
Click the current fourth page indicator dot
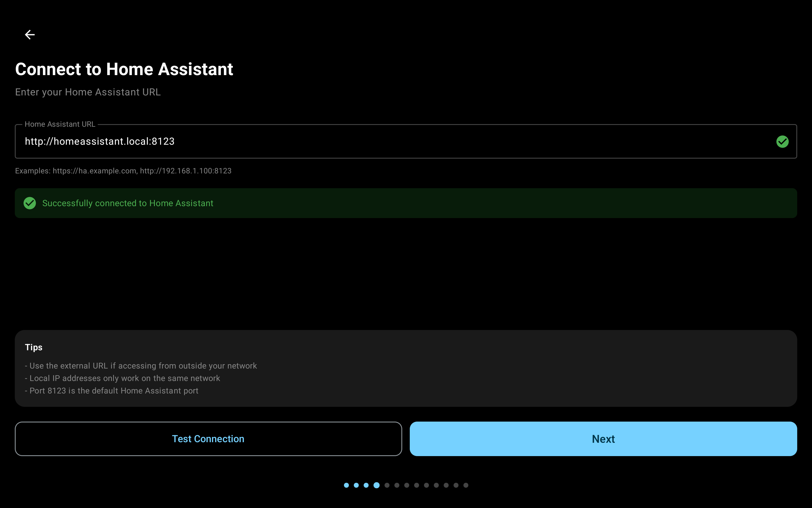click(377, 485)
